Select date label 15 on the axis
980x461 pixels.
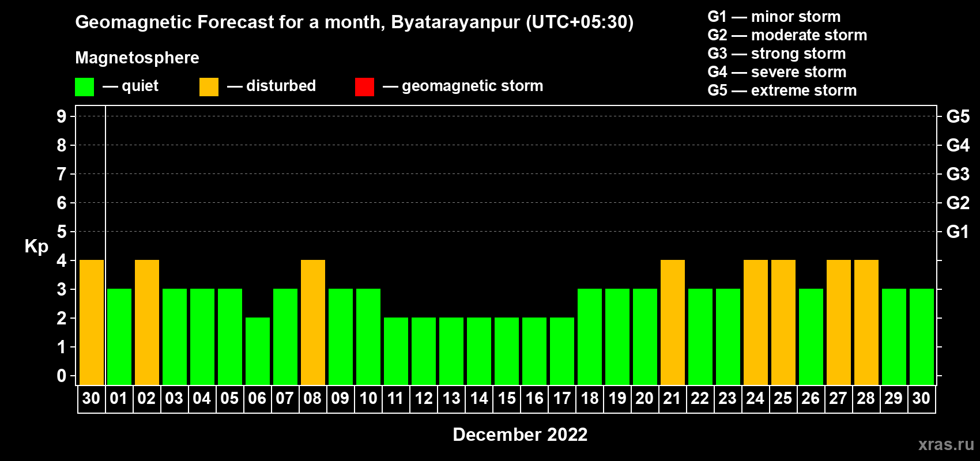point(507,399)
